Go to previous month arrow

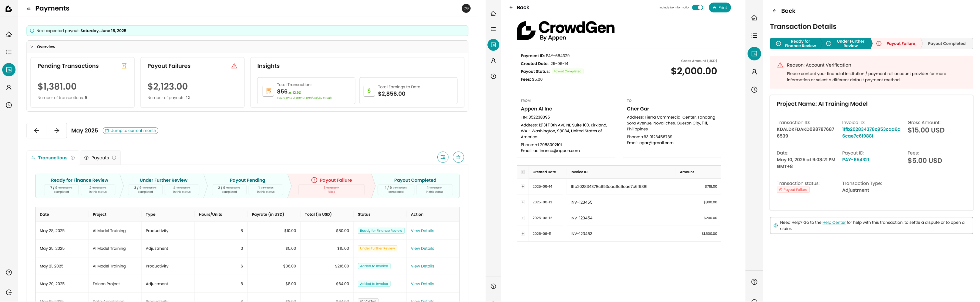pyautogui.click(x=36, y=131)
